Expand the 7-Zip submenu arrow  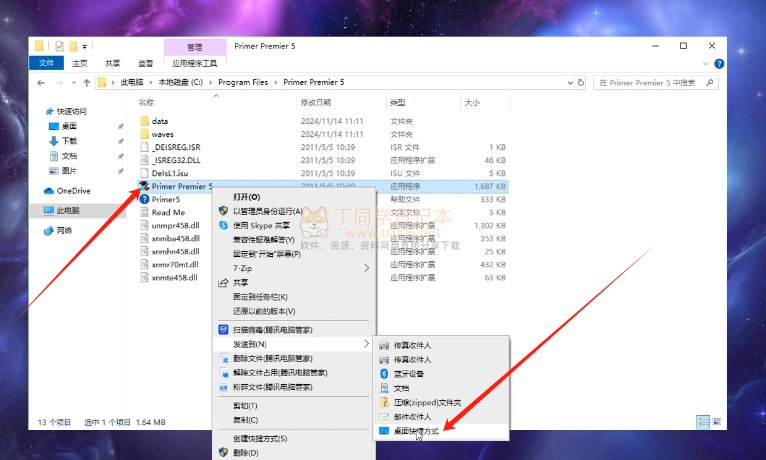[x=366, y=268]
